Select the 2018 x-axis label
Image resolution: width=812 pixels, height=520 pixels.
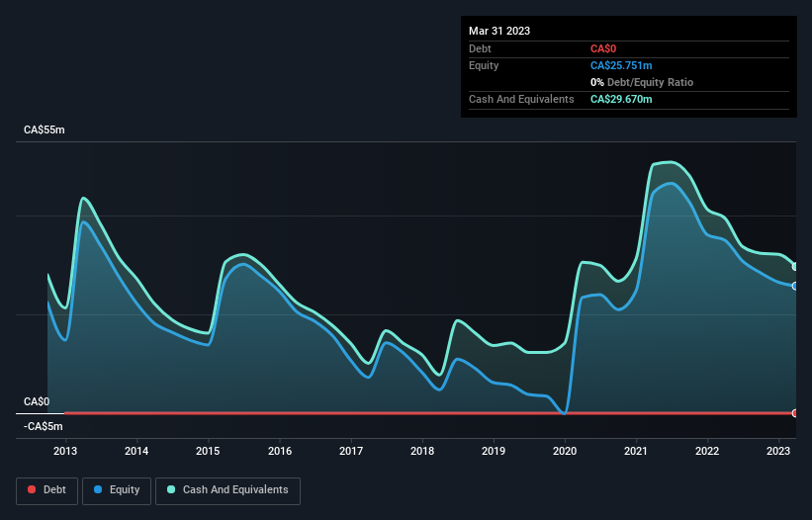[422, 451]
